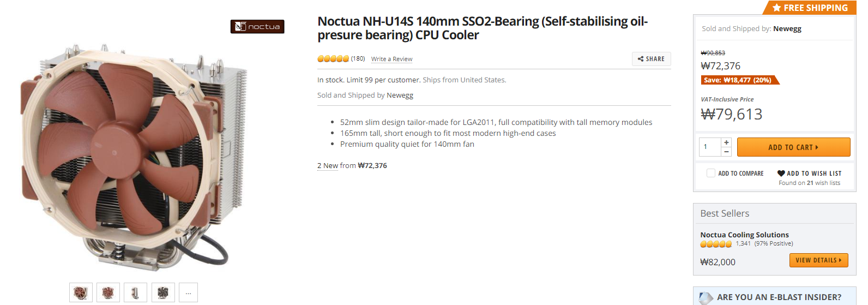Open the 2 New offers link
This screenshot has height=305, width=868.
click(x=328, y=166)
